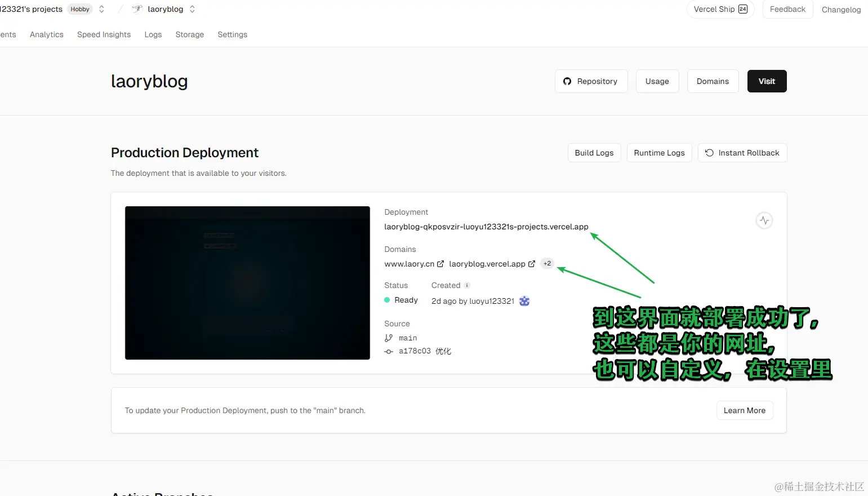Open the laoryblog-qkposvzir deployment URL
868x496 pixels.
pyautogui.click(x=486, y=227)
